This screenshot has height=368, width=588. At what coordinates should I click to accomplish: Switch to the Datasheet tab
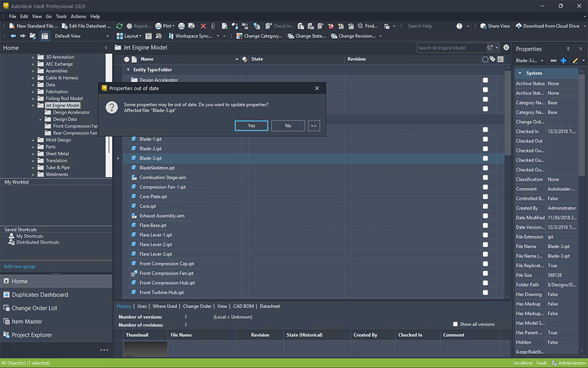tap(270, 306)
